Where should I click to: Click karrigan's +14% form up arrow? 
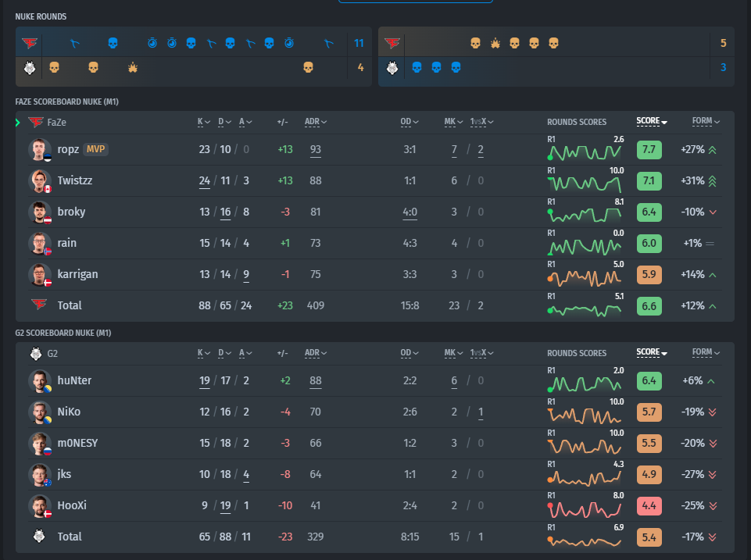(x=712, y=275)
